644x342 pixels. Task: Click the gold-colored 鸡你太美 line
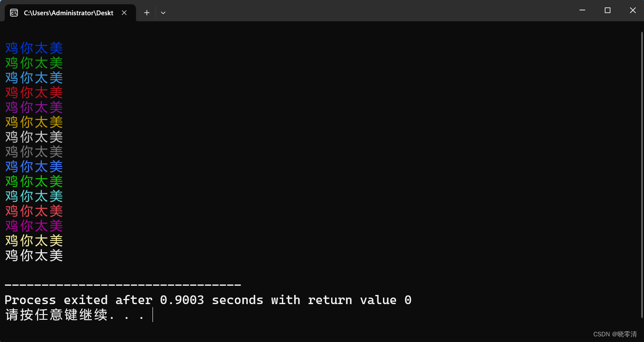point(34,122)
